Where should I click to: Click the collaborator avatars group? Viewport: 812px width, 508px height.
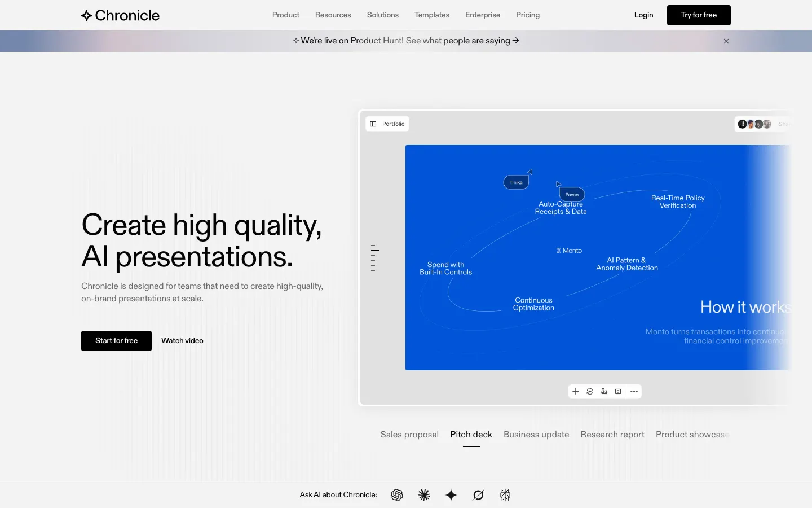coord(754,124)
